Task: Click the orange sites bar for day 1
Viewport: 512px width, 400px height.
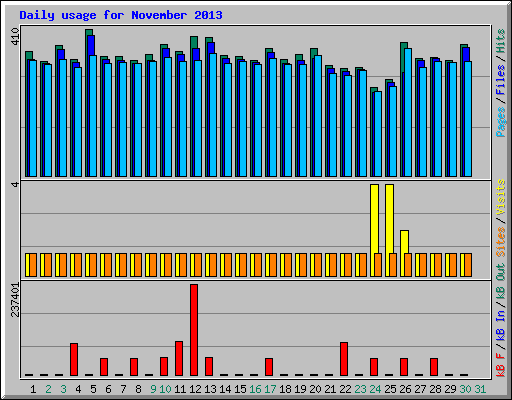Action: click(x=33, y=265)
